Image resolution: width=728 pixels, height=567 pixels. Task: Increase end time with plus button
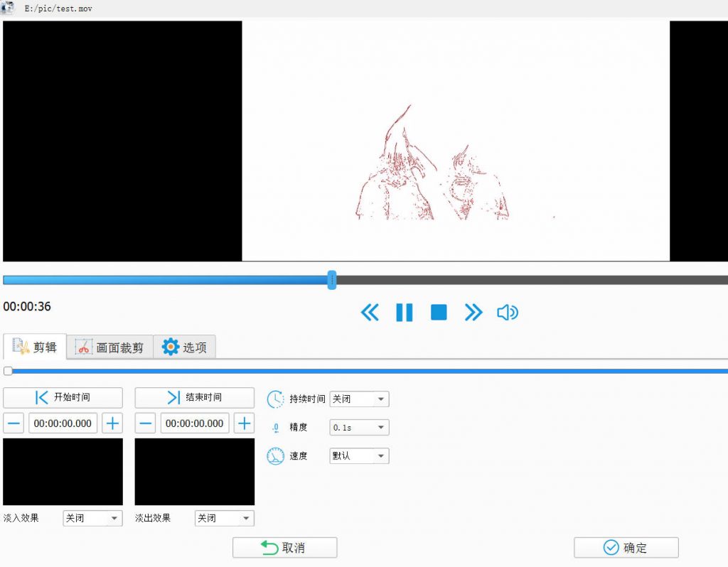pyautogui.click(x=244, y=423)
